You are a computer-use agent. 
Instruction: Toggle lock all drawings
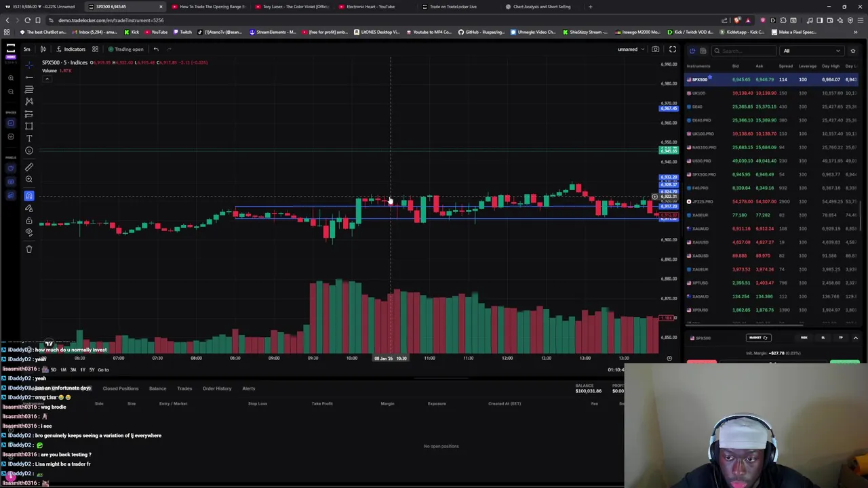29,220
